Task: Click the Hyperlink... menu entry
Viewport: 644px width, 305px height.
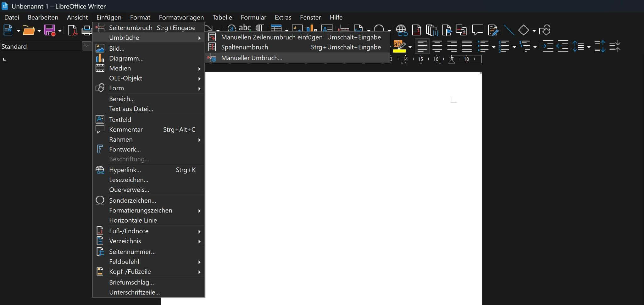Action: pos(125,170)
